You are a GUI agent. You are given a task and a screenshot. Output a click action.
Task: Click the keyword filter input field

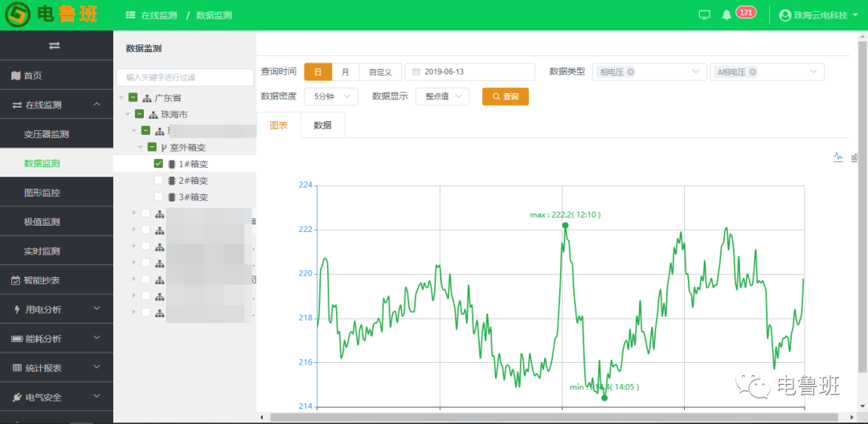tap(185, 78)
